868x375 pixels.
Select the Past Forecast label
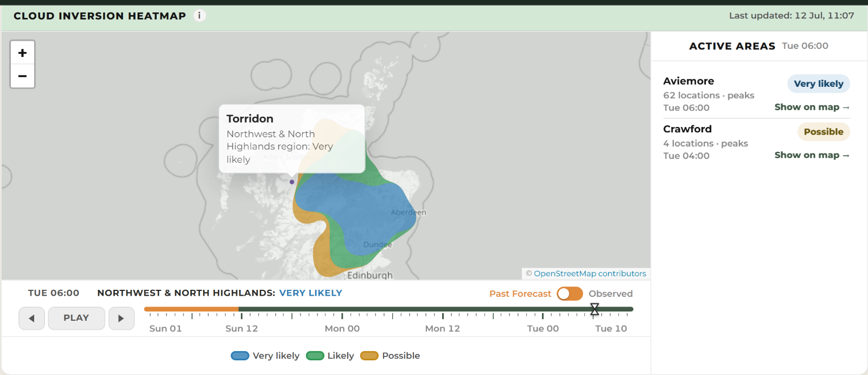coord(520,294)
